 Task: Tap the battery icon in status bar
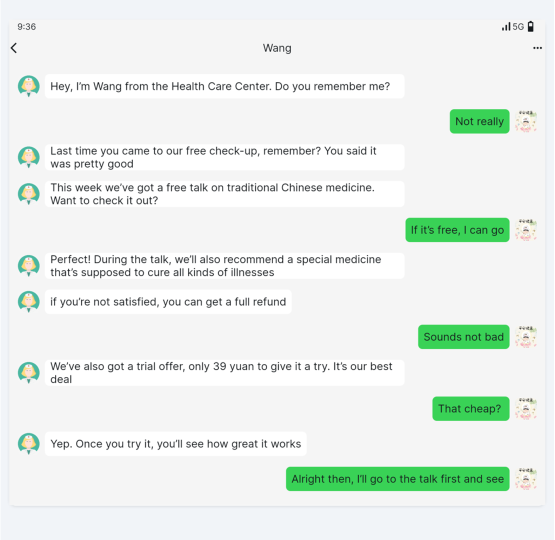tap(531, 27)
